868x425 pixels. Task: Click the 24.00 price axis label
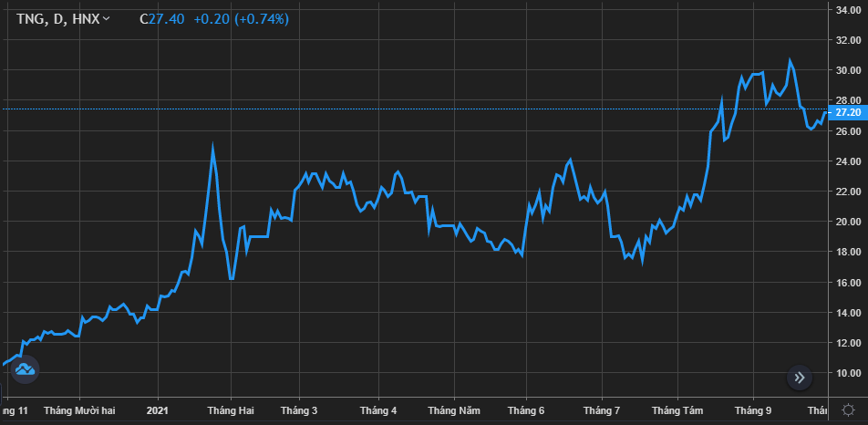(848, 161)
